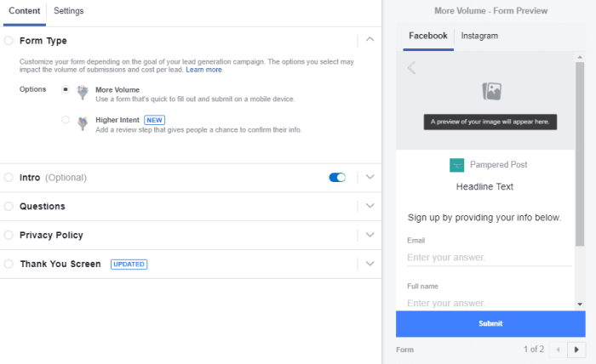596x364 pixels.
Task: Select the Higher Intent radio option
Action: (66, 120)
